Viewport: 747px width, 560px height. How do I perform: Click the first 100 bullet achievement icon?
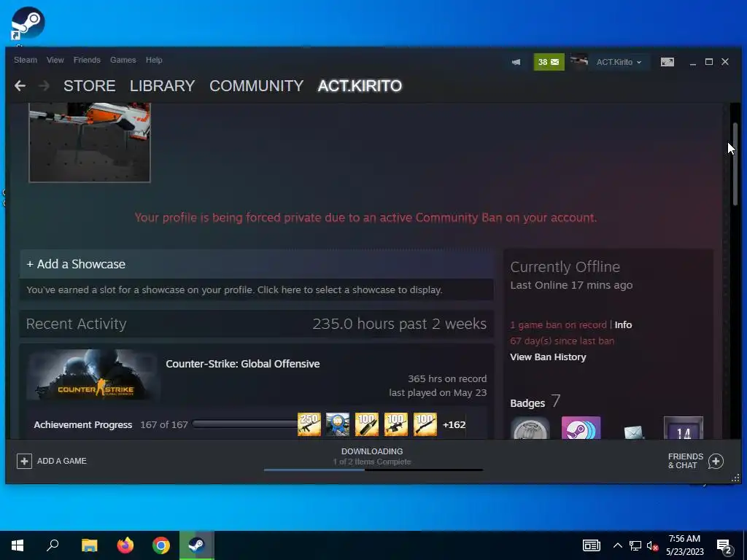[x=367, y=424]
